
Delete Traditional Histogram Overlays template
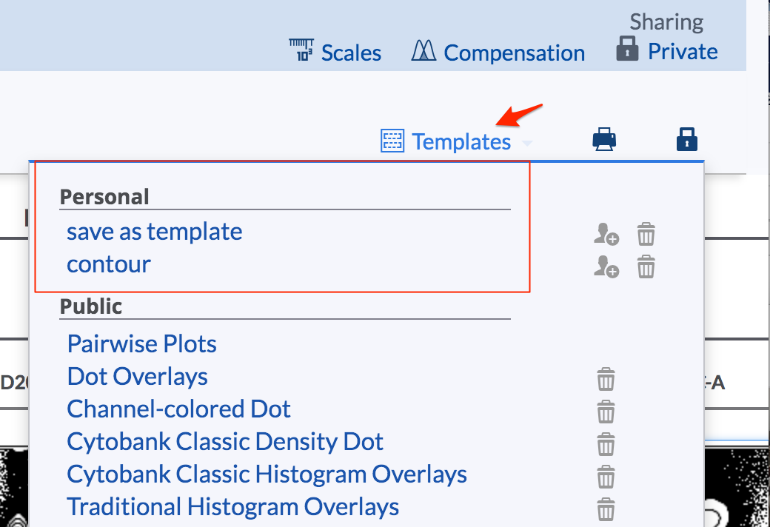(x=605, y=509)
